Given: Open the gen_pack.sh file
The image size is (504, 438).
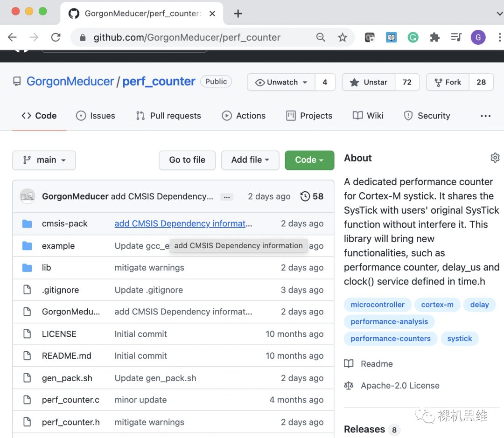Looking at the screenshot, I should (x=67, y=378).
